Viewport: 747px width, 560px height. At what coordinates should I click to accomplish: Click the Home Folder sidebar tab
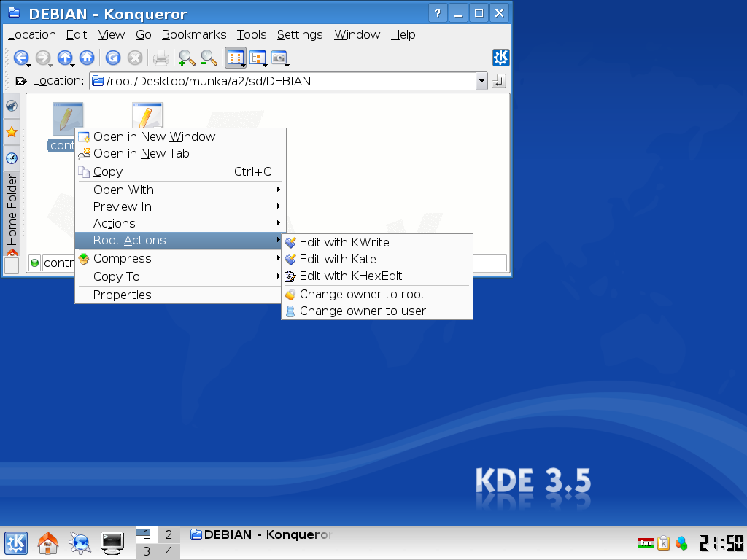(12, 215)
